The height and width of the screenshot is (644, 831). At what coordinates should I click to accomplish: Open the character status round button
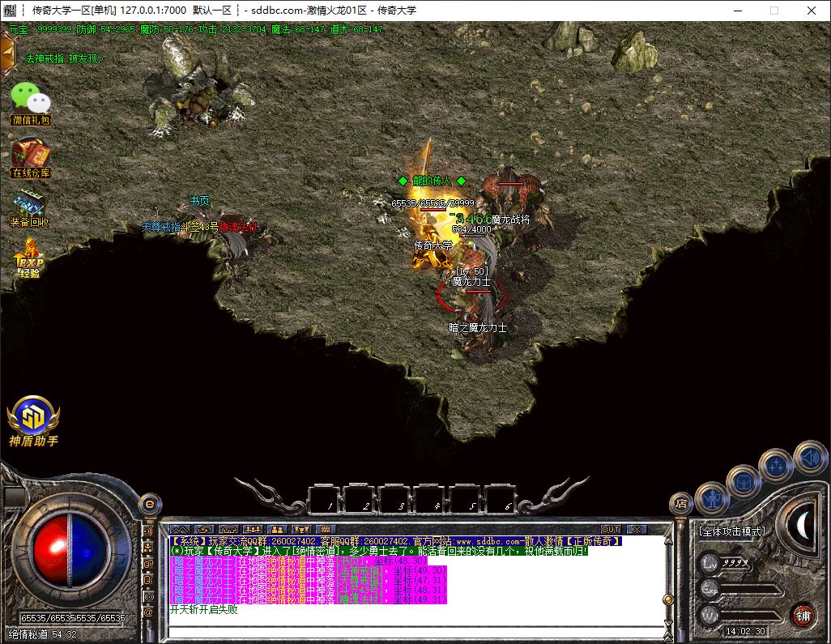[712, 499]
